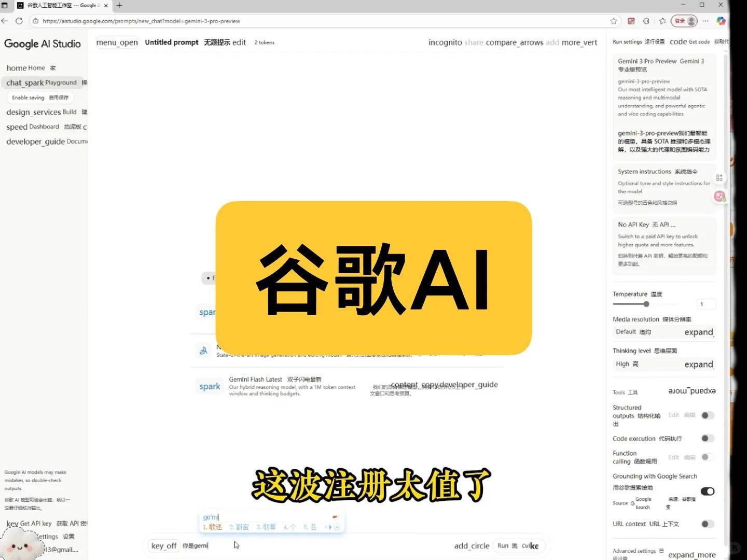Go to Home in the sidebar
The height and width of the screenshot is (560, 747).
(31, 68)
